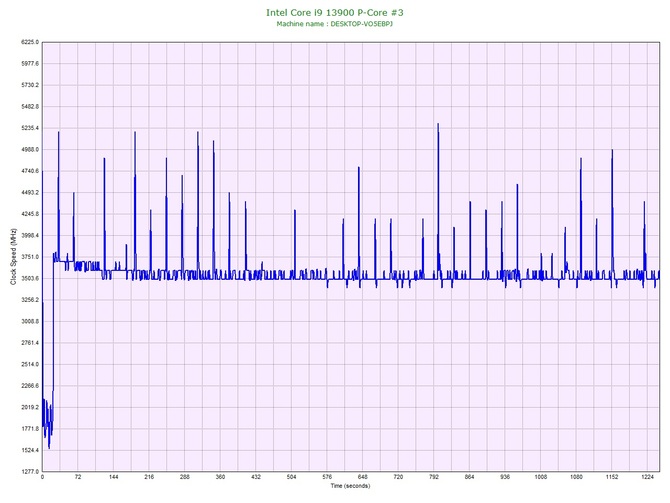
Task: Select the 2019.2 y-axis tick label
Action: coord(30,407)
